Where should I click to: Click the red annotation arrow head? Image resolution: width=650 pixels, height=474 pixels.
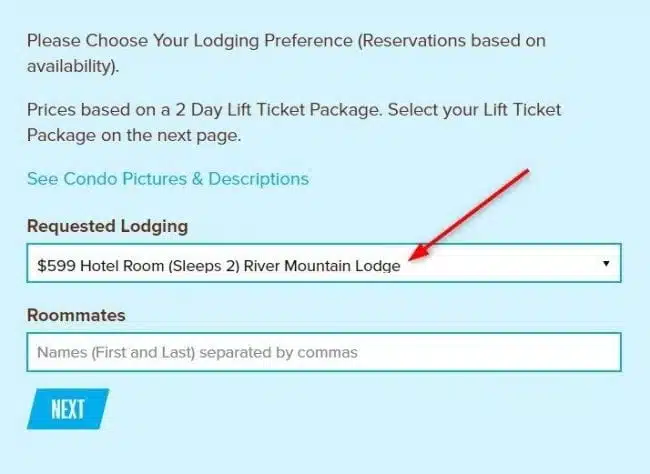pos(414,258)
